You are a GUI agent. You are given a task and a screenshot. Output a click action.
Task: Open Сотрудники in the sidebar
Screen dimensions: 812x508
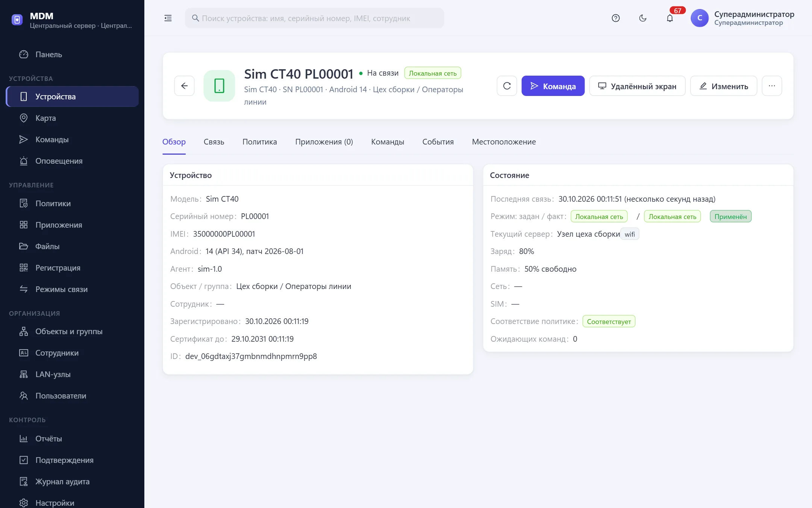tap(72, 353)
